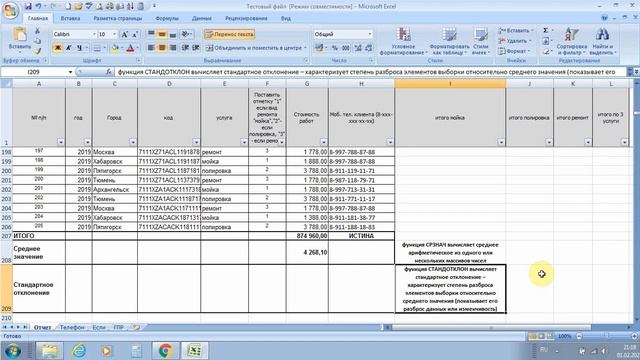The width and height of the screenshot is (640, 360).
Task: Apply percent style formatting
Action: [x=335, y=48]
